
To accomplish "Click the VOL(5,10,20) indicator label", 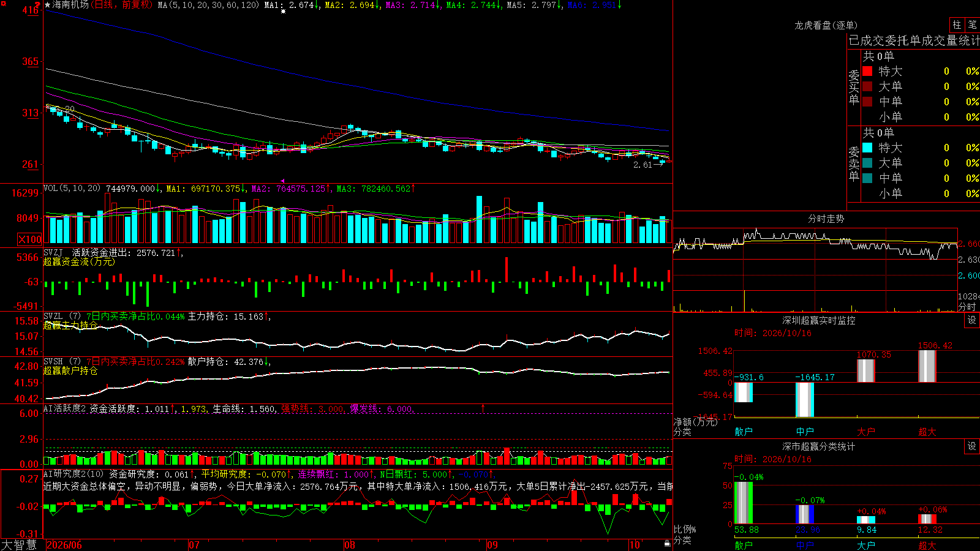I will click(x=72, y=189).
